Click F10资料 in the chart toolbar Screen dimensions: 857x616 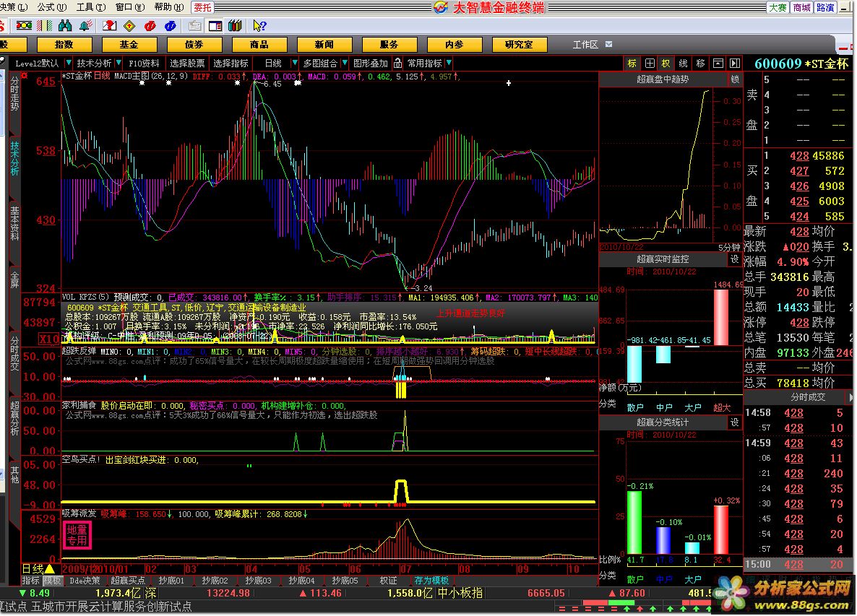(x=144, y=64)
